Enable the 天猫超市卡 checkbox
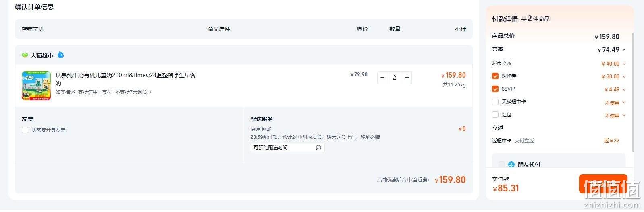This screenshot has height=212, width=644. coord(495,102)
